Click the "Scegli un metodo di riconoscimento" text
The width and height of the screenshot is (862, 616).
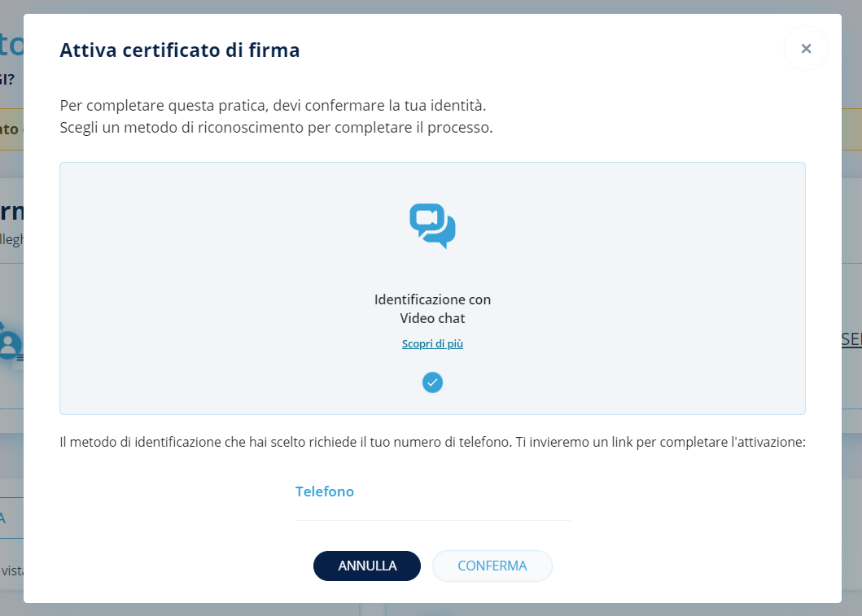point(276,128)
